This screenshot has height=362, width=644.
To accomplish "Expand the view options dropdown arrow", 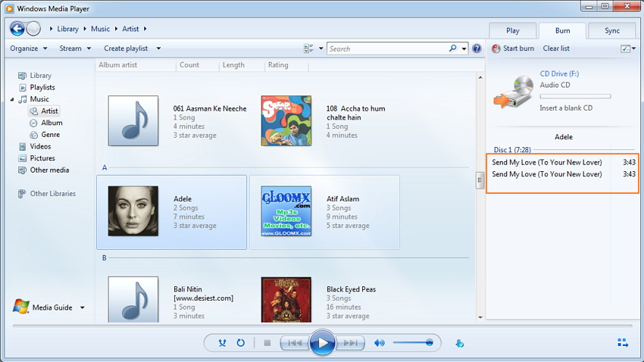I will click(x=320, y=48).
